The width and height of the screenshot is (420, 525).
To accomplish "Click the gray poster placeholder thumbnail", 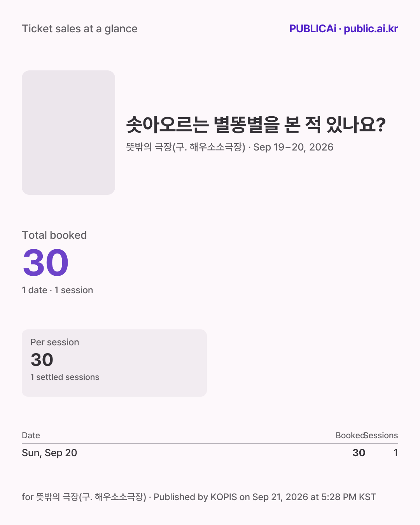I will click(68, 133).
